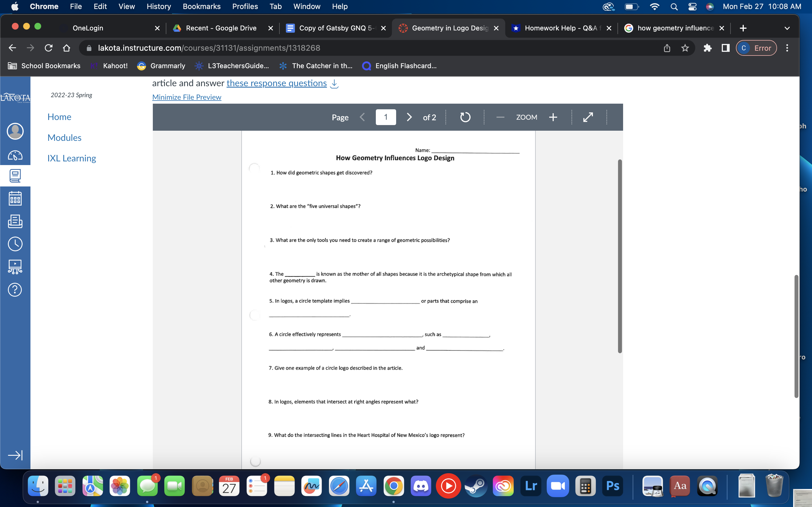812x507 pixels.
Task: Open the Modules course link
Action: coord(64,137)
